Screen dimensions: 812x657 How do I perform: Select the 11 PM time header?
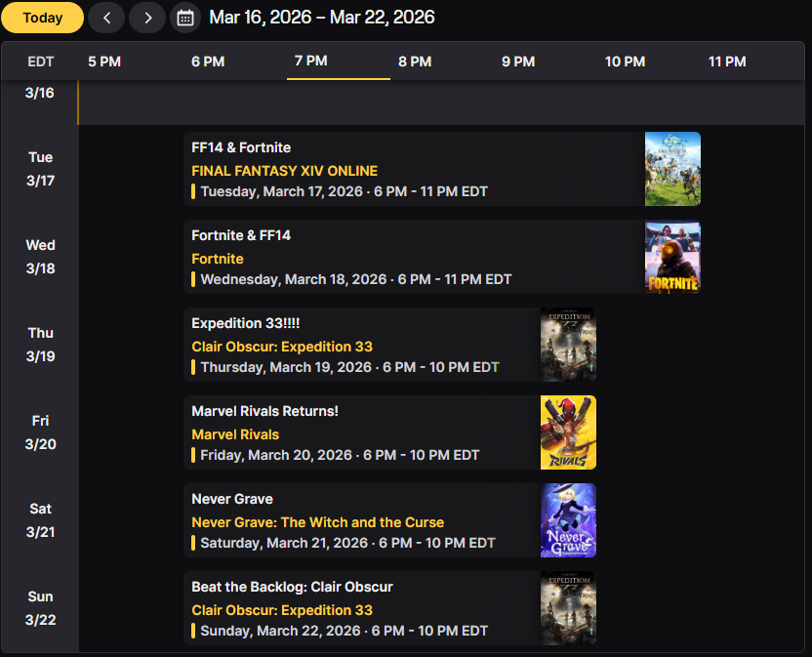pyautogui.click(x=727, y=62)
